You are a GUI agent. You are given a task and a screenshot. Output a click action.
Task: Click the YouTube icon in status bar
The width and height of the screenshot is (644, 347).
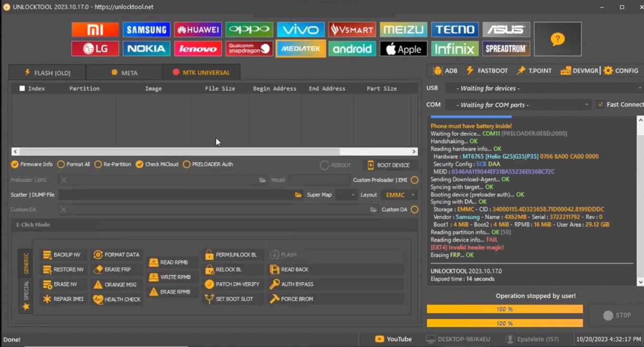tap(379, 339)
